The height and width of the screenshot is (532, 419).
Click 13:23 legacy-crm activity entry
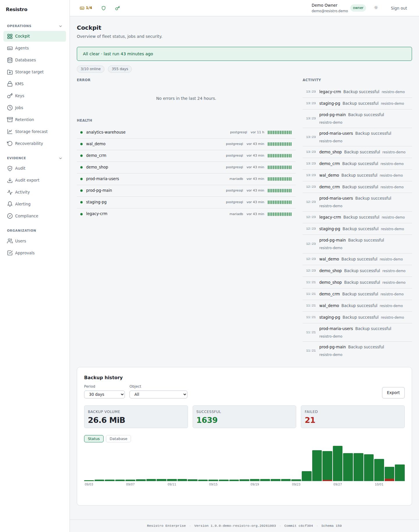tap(357, 92)
